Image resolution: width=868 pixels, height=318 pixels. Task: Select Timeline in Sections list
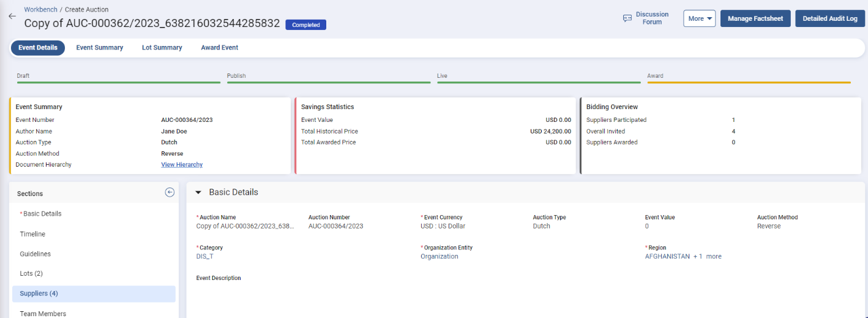pos(32,234)
